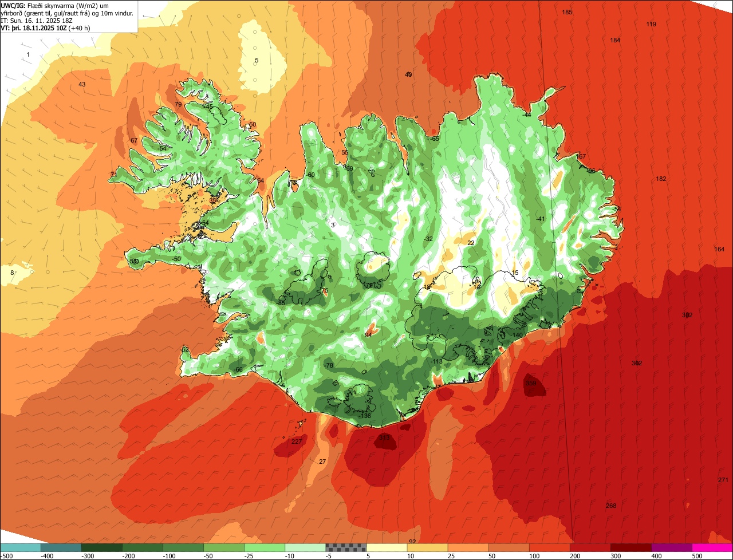Click the magenta legend swatch right of 500
Image resolution: width=733 pixels, height=560 pixels.
click(712, 547)
